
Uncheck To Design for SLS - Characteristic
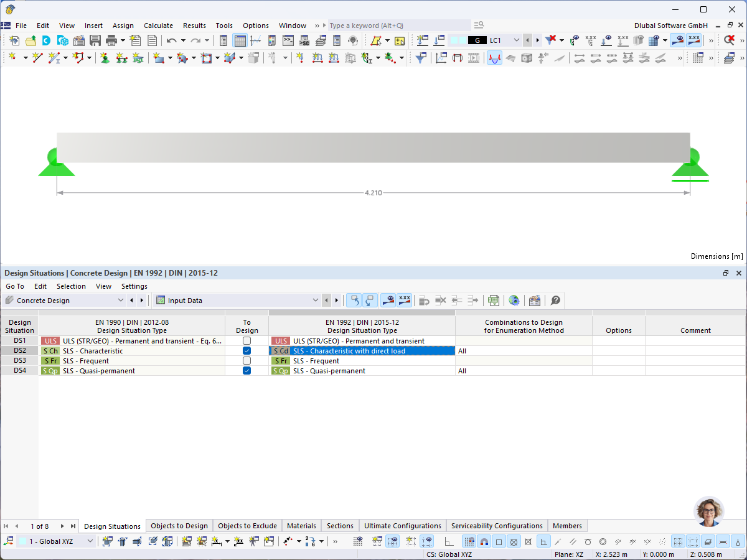click(x=247, y=350)
